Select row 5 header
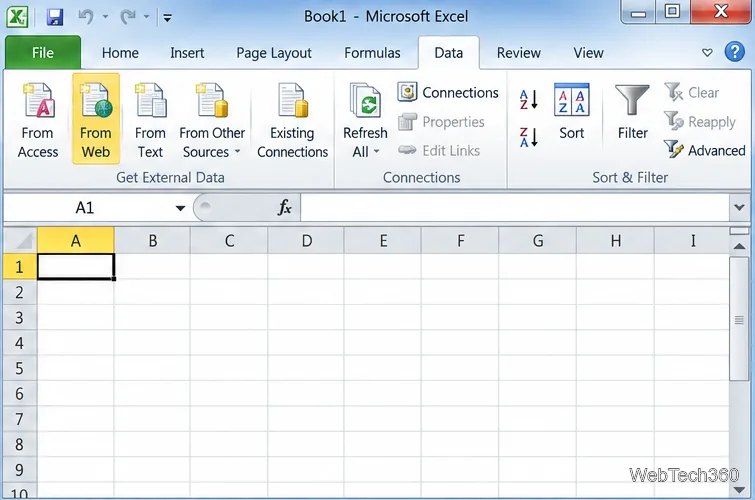 [x=20, y=368]
